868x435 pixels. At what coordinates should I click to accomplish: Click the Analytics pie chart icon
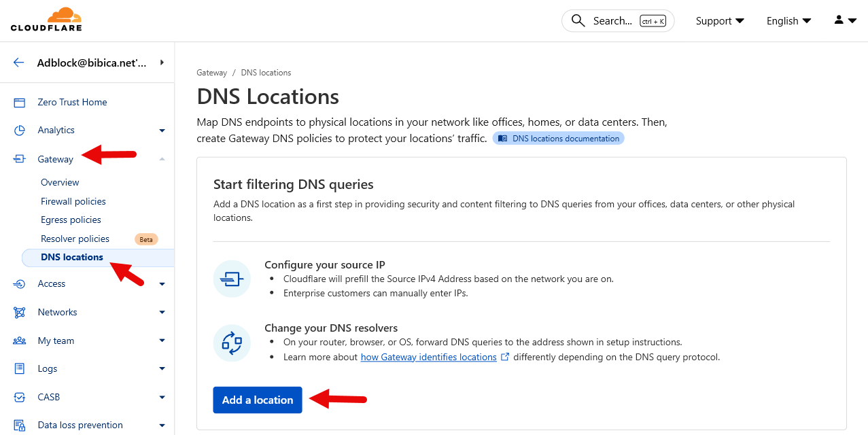(20, 130)
